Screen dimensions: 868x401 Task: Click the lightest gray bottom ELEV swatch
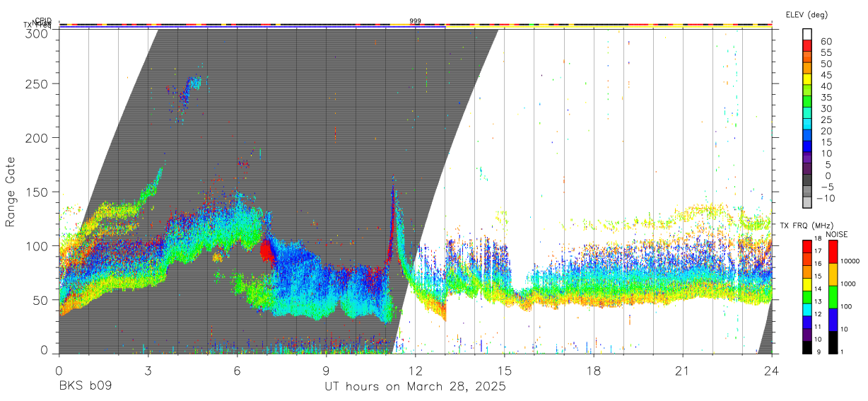pyautogui.click(x=807, y=203)
